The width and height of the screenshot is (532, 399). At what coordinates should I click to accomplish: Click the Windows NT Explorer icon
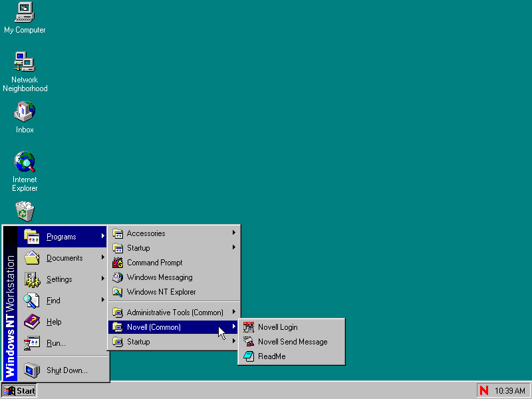(x=118, y=292)
